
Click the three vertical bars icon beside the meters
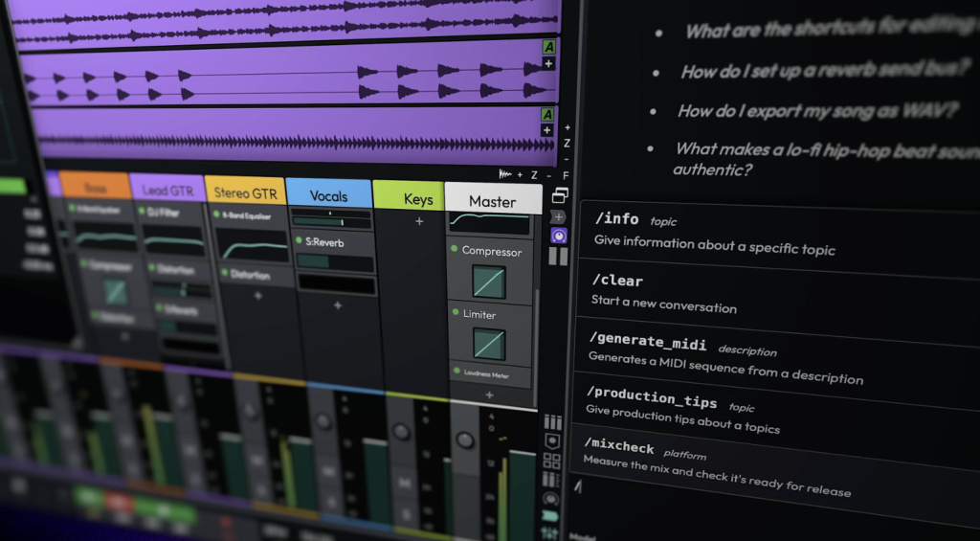[x=553, y=422]
